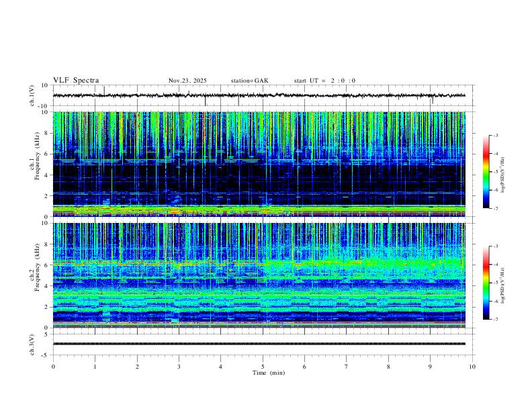Screen dimensions: 532x411
Task: Click the 'start UT = 2 :0 :0' text
Action: click(x=324, y=81)
